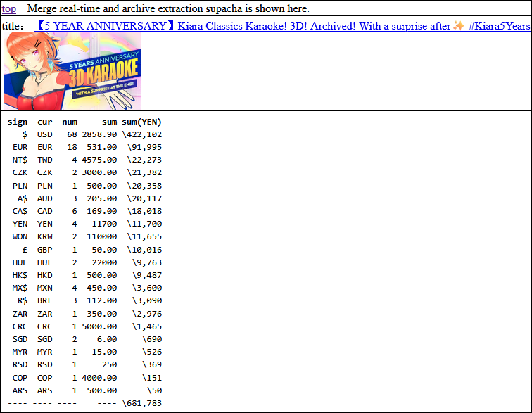Click HUF sum 22000
Image resolution: width=532 pixels, height=413 pixels.
[x=104, y=262]
